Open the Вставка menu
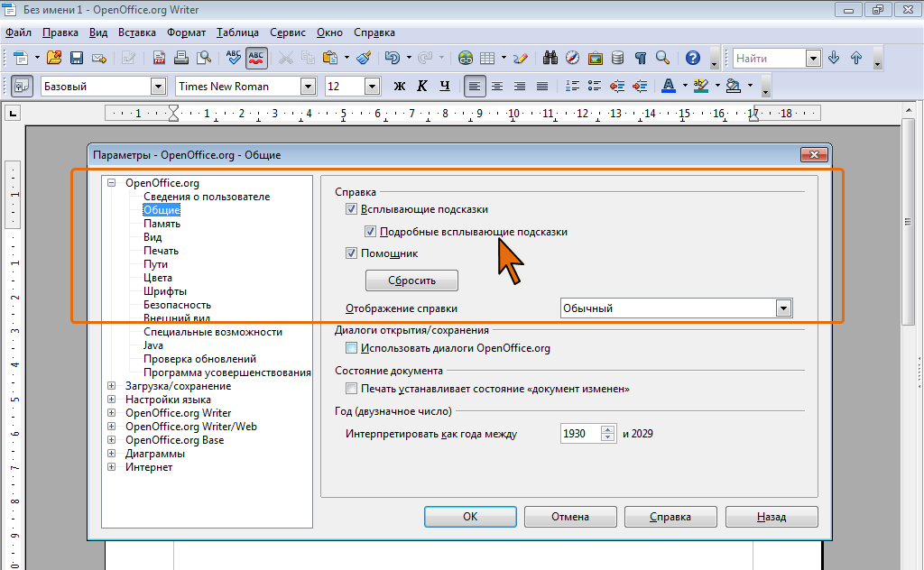Viewport: 924px width, 570px height. [137, 32]
